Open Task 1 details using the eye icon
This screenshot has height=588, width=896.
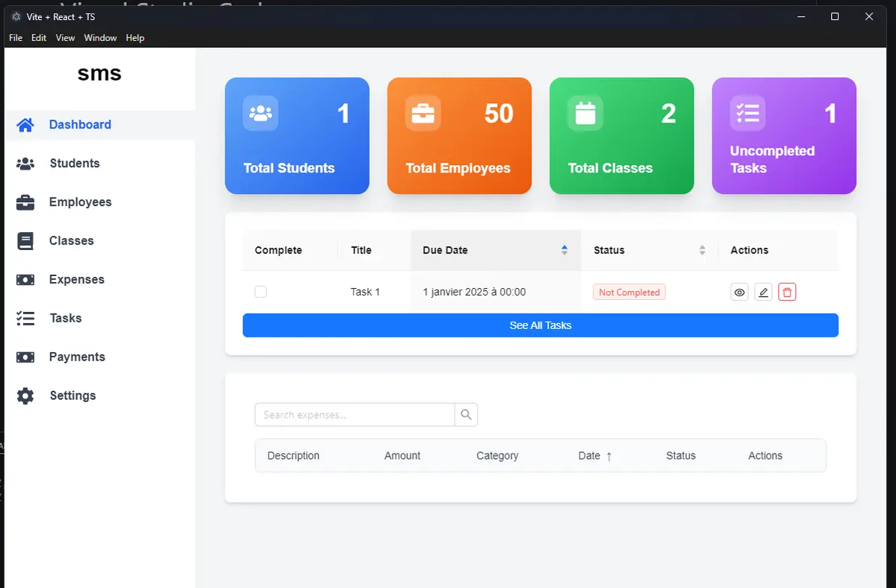[739, 292]
